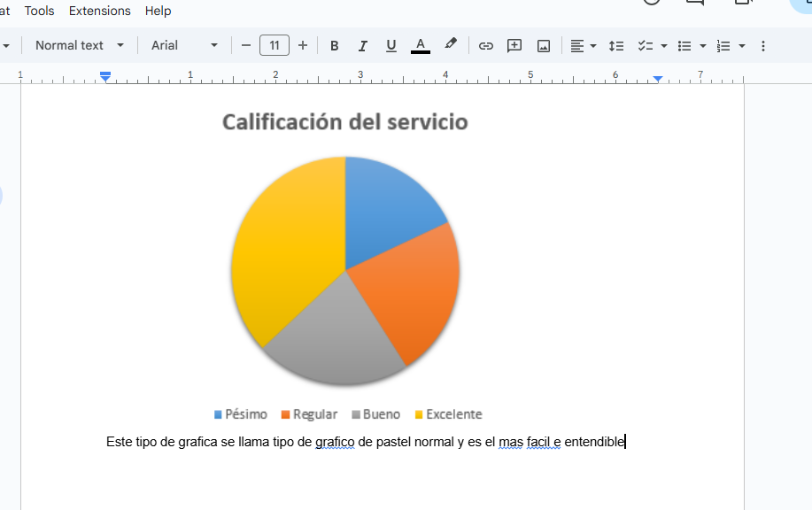The image size is (812, 510).
Task: Open the Help menu
Action: coord(159,11)
